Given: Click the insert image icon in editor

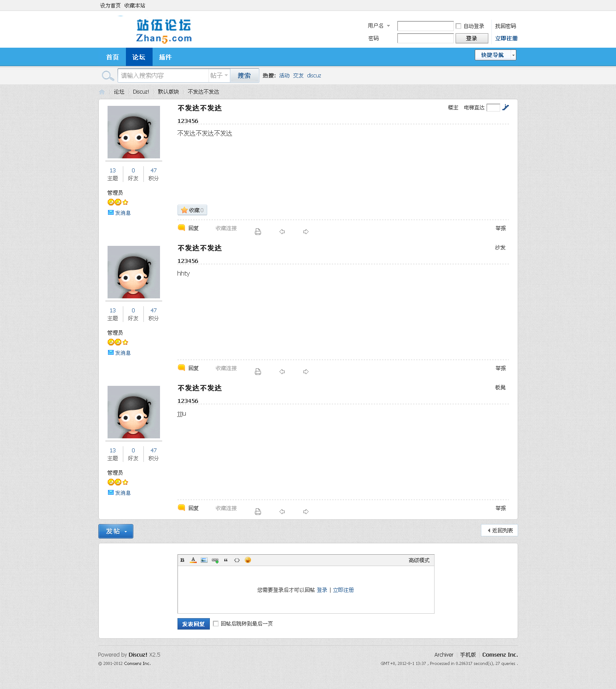Looking at the screenshot, I should pos(204,560).
